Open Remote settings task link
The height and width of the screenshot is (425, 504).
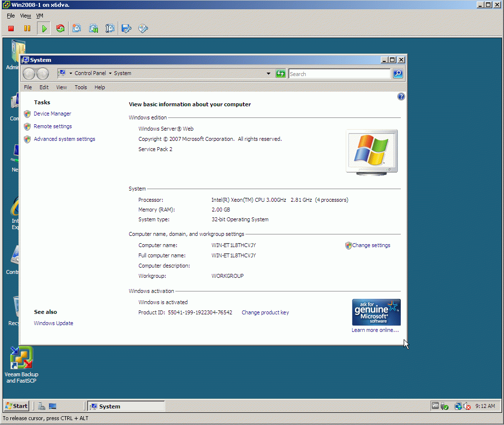[x=53, y=126]
